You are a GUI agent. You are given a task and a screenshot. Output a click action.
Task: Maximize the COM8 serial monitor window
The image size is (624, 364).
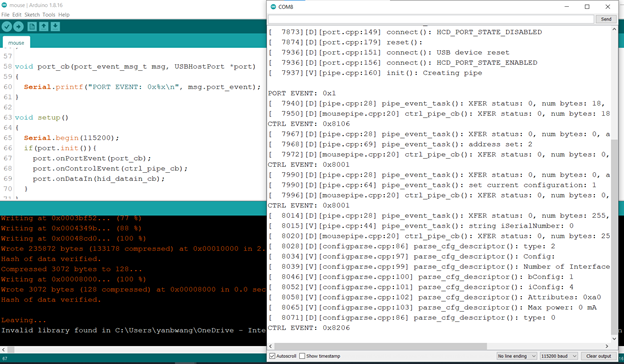tap(587, 7)
